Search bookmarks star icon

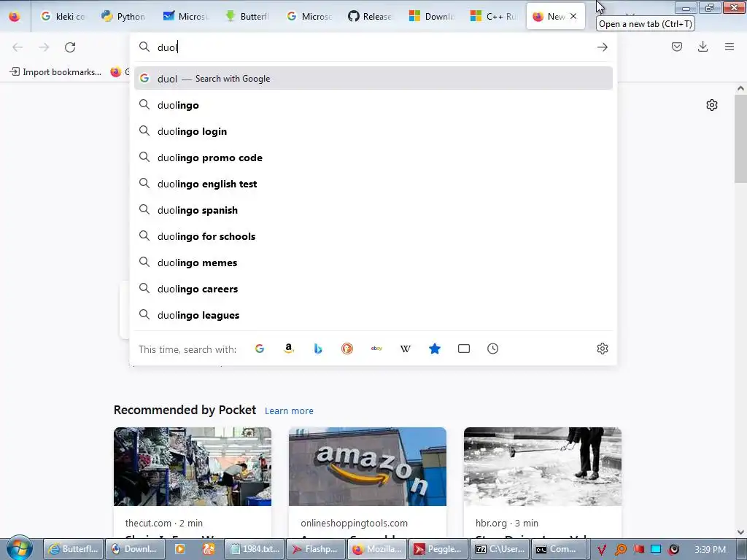click(x=435, y=349)
